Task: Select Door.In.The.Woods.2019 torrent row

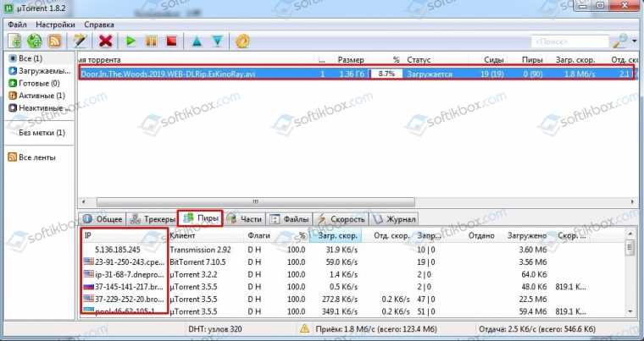Action: pyautogui.click(x=356, y=74)
